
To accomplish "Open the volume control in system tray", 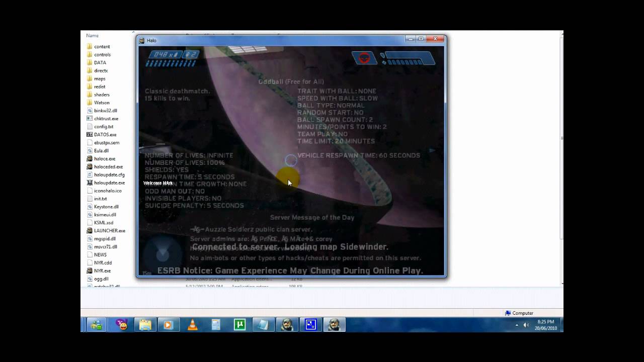I will coord(526,325).
